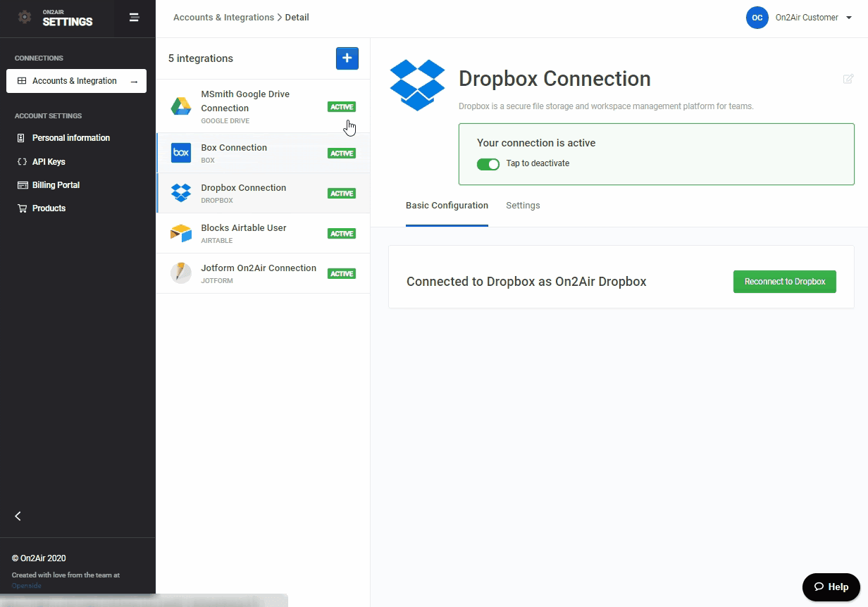Image resolution: width=868 pixels, height=607 pixels.
Task: Switch to the Settings tab
Action: (523, 206)
